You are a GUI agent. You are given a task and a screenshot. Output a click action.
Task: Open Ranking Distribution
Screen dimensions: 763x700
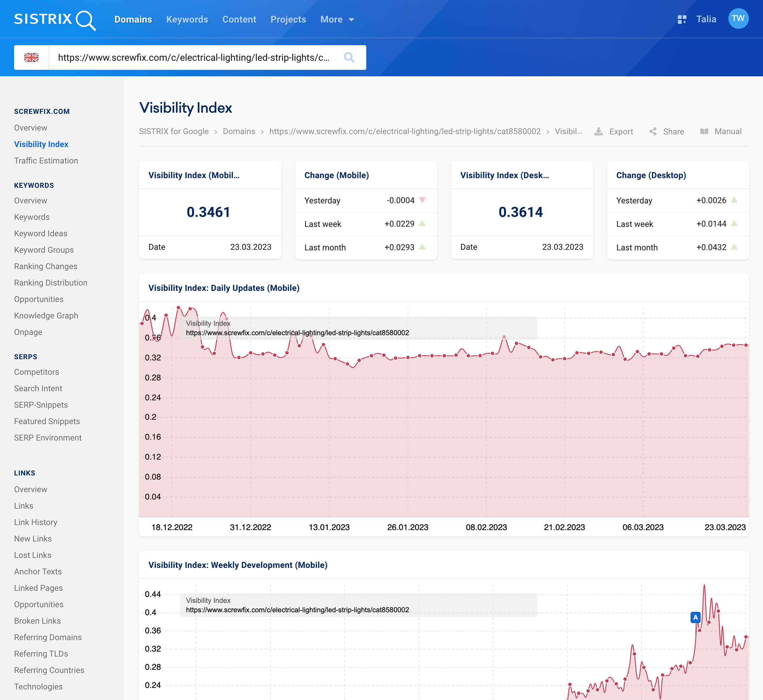click(51, 283)
